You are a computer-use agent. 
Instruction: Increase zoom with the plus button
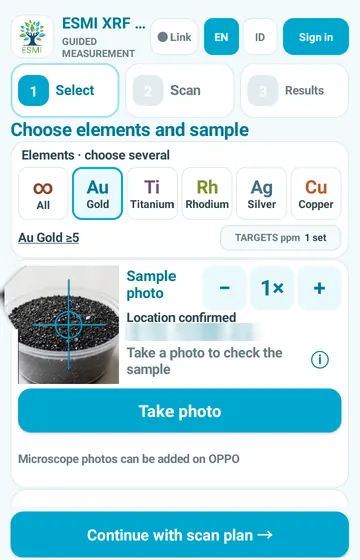click(x=319, y=288)
